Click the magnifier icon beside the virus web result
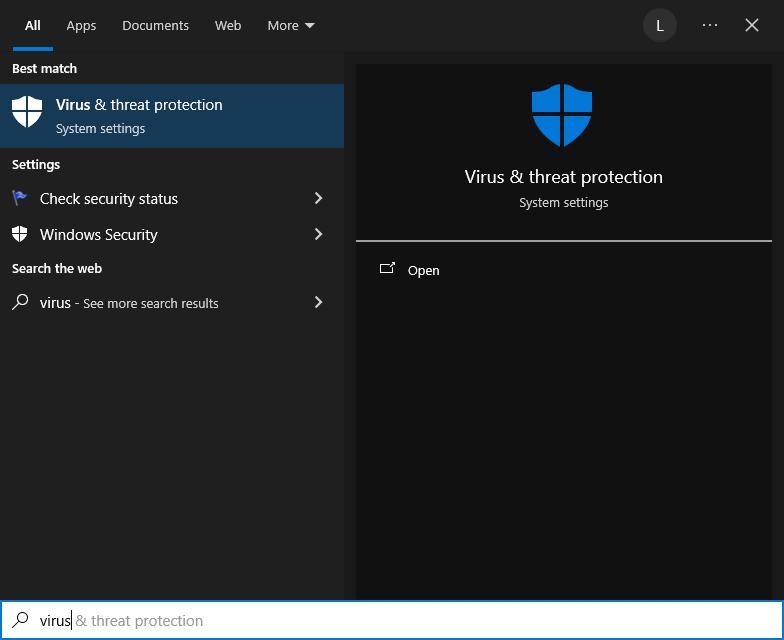 coord(20,302)
